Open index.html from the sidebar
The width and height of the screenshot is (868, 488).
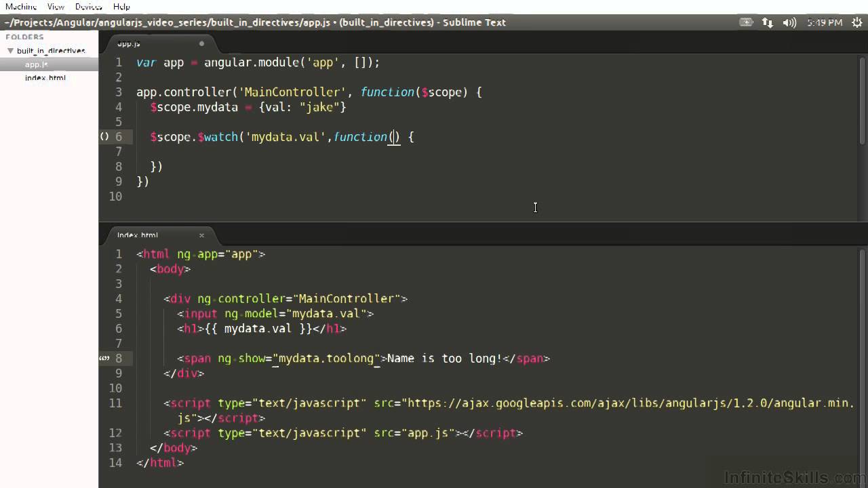45,78
